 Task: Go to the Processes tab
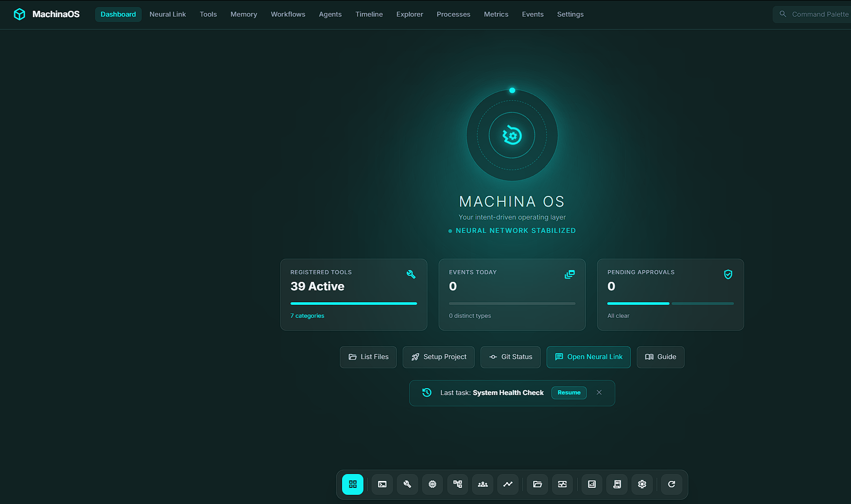[453, 14]
